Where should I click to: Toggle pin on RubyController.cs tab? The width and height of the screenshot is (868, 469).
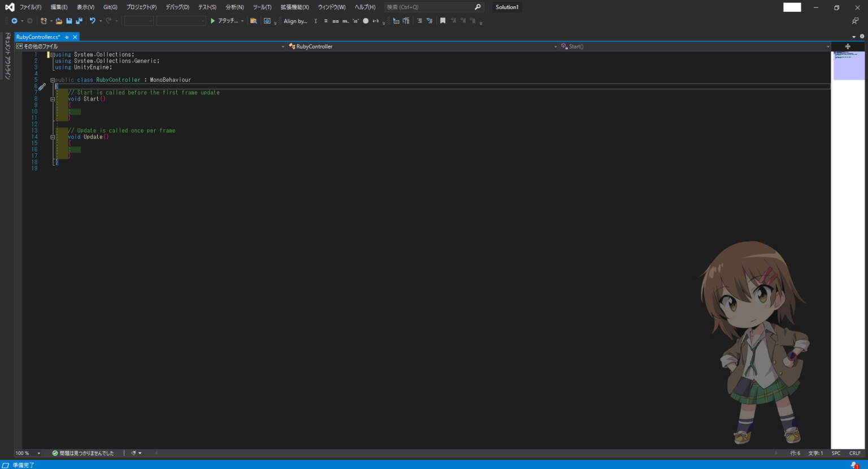click(67, 37)
